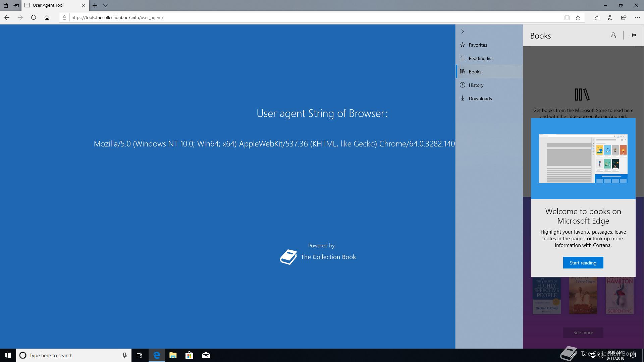Image resolution: width=644 pixels, height=362 pixels.
Task: Go to the home page
Action: coord(47,17)
